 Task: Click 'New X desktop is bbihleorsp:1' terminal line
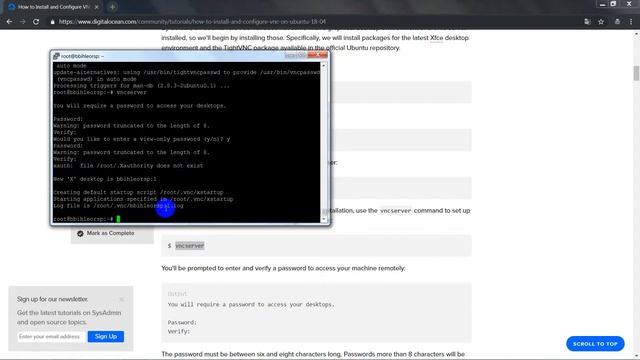coord(105,179)
